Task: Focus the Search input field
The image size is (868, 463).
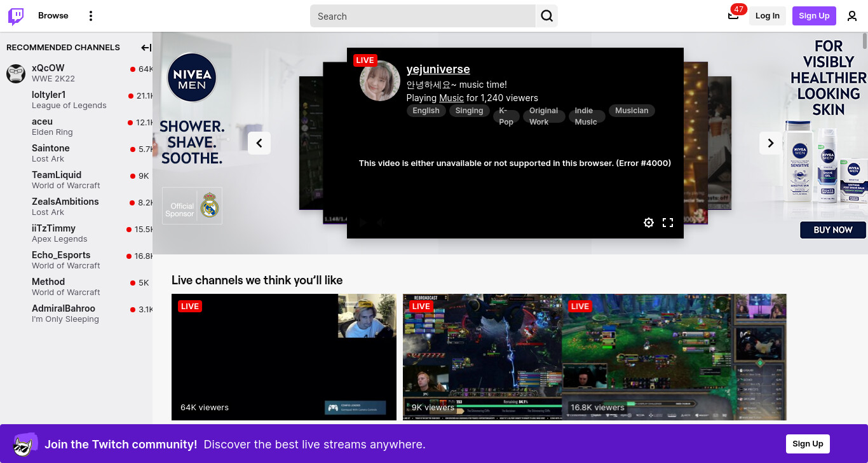Action: click(423, 16)
